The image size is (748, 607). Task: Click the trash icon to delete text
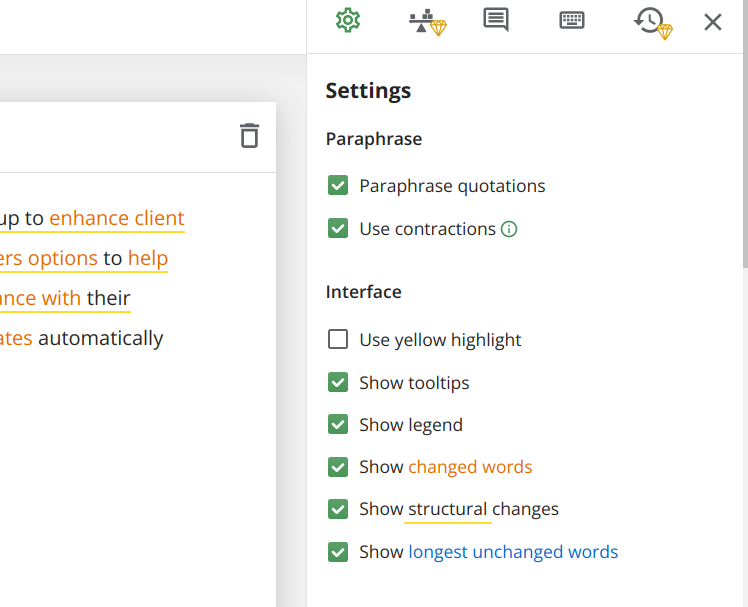coord(249,136)
